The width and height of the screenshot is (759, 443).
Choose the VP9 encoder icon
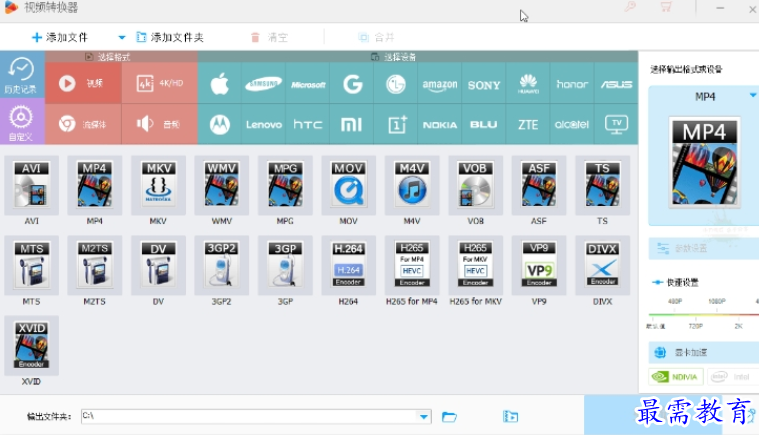[x=539, y=265]
